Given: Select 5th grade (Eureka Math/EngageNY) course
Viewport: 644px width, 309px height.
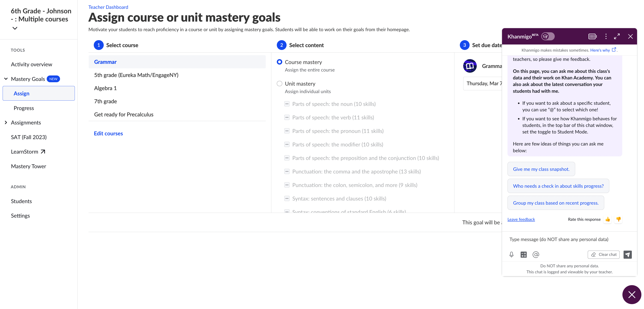Looking at the screenshot, I should point(177,75).
